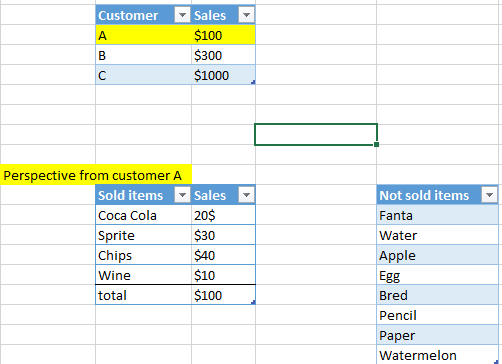Click the Wine cell

click(x=144, y=275)
